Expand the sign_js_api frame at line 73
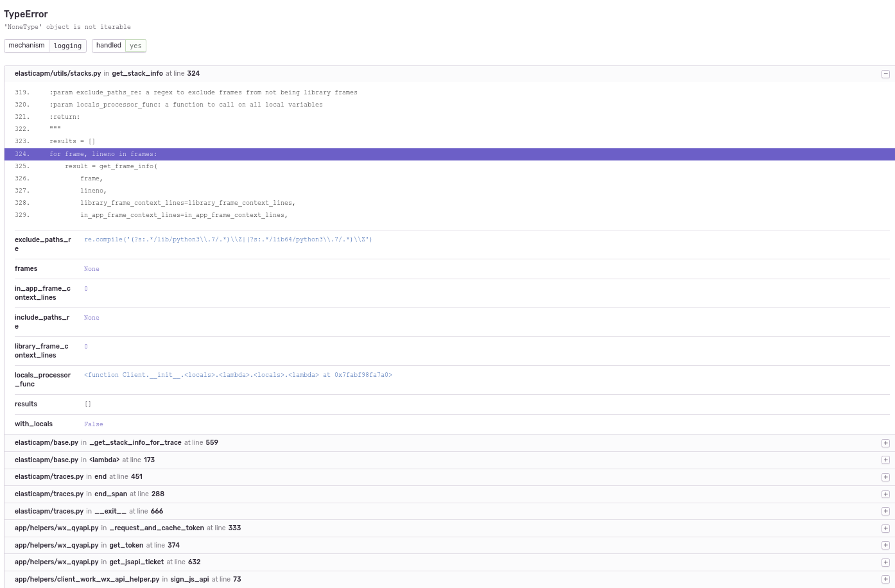This screenshot has height=588, width=895. [885, 580]
